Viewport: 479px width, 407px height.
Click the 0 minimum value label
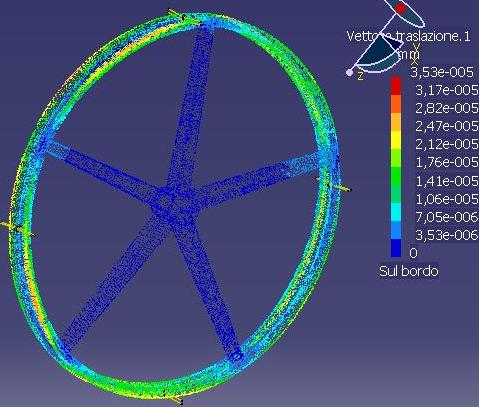point(413,253)
